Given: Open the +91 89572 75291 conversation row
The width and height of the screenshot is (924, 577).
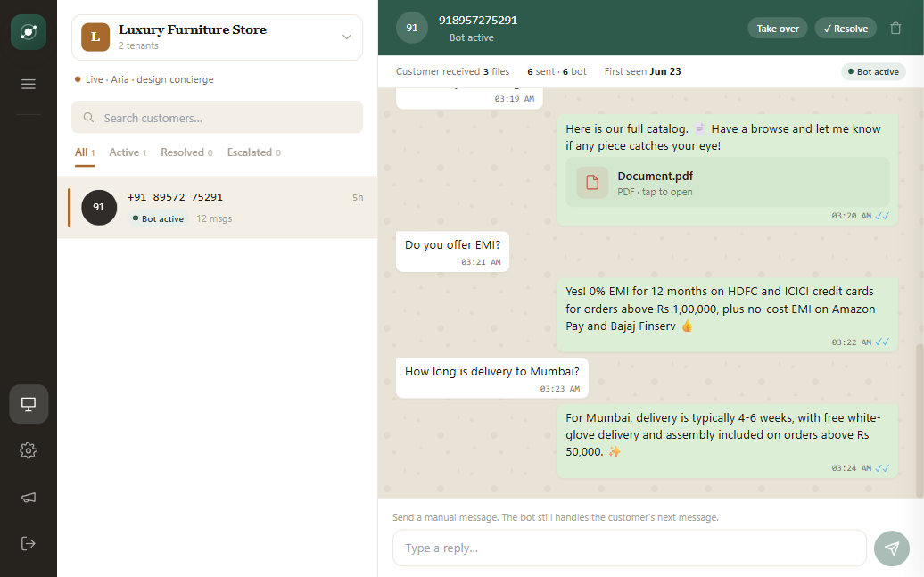Looking at the screenshot, I should [218, 208].
